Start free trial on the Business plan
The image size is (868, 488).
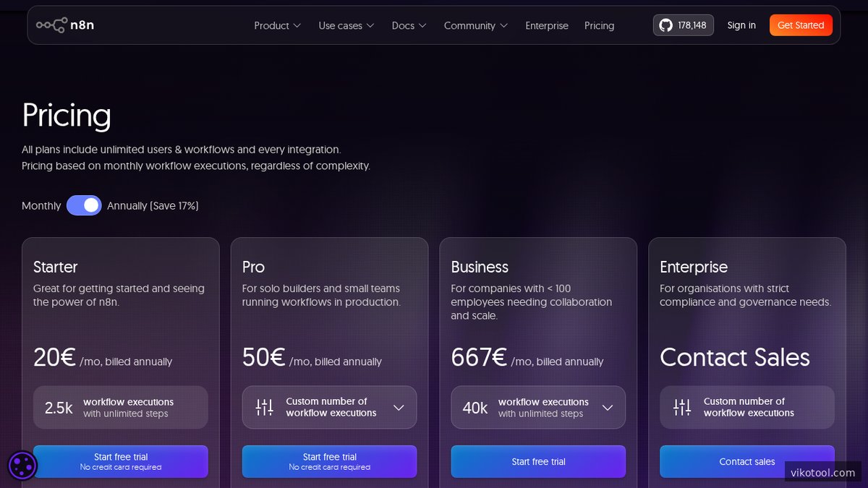click(538, 461)
